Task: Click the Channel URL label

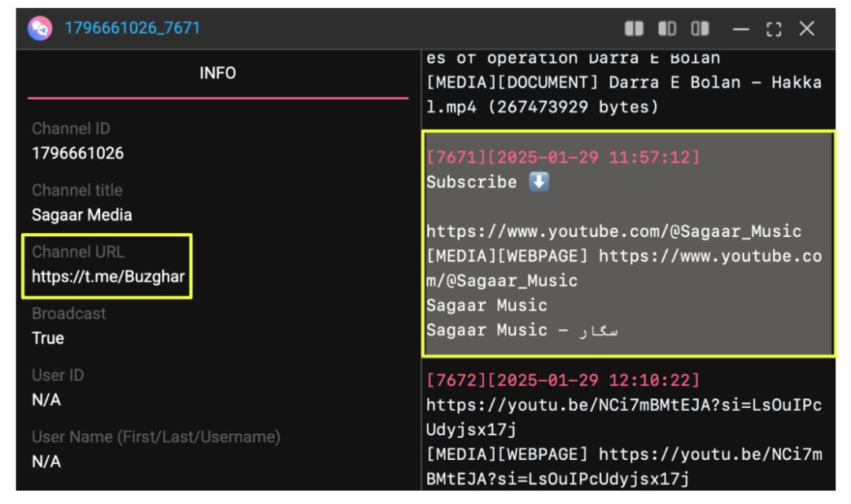Action: 78,252
